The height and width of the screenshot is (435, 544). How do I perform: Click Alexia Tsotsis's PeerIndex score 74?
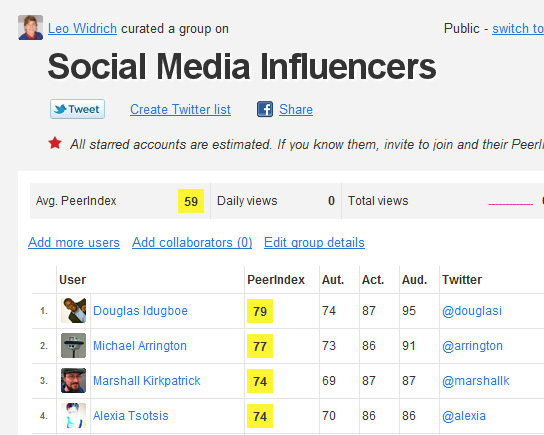coord(260,416)
